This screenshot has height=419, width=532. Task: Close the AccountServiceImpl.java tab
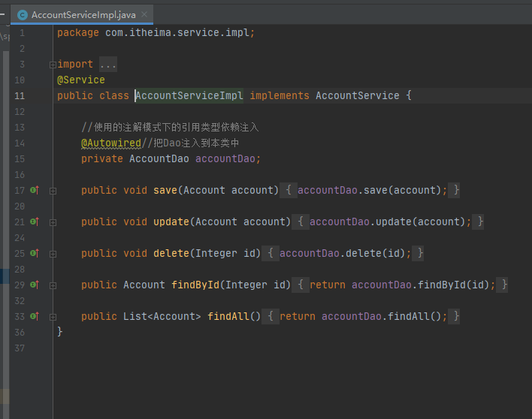coord(144,14)
